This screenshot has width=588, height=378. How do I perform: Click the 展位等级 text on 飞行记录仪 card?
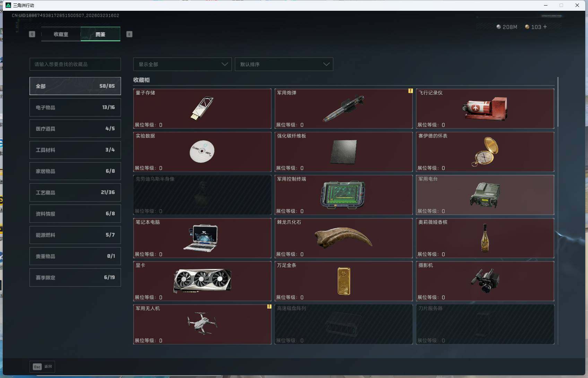coord(431,125)
